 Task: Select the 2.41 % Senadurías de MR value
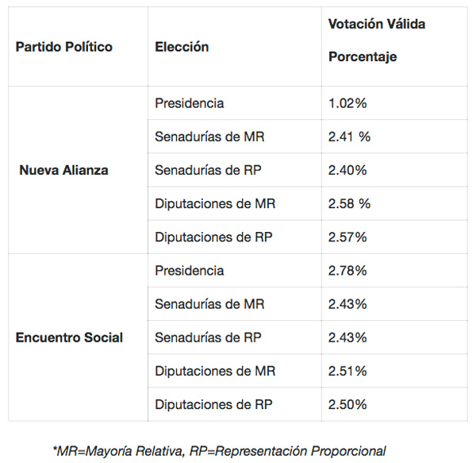349,137
